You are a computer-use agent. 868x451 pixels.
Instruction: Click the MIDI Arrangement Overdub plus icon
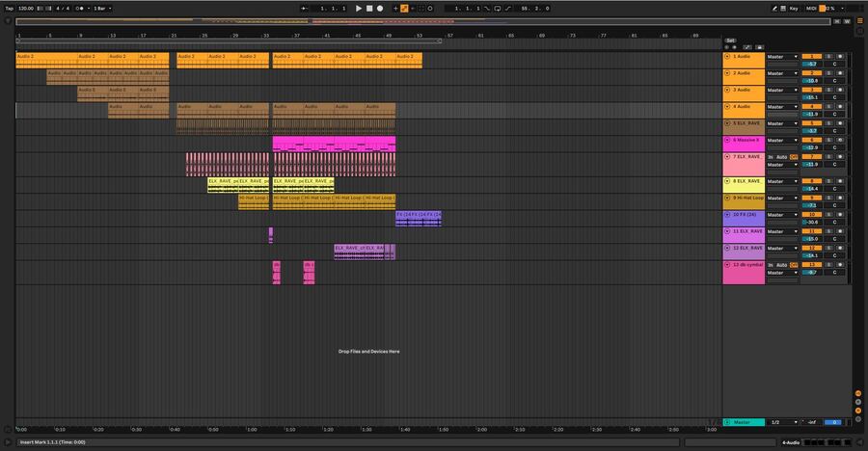pos(395,9)
